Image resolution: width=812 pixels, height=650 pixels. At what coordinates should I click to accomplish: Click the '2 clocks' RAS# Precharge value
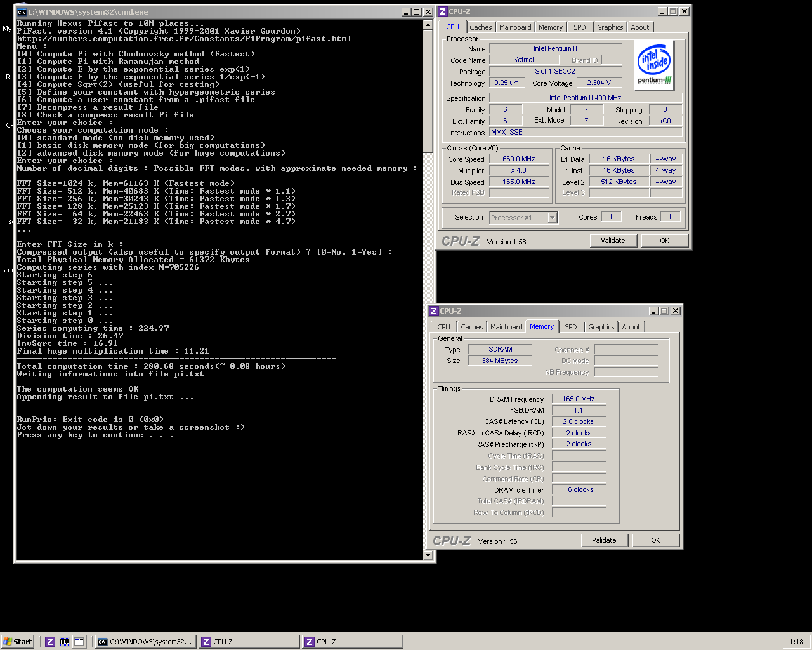579,444
